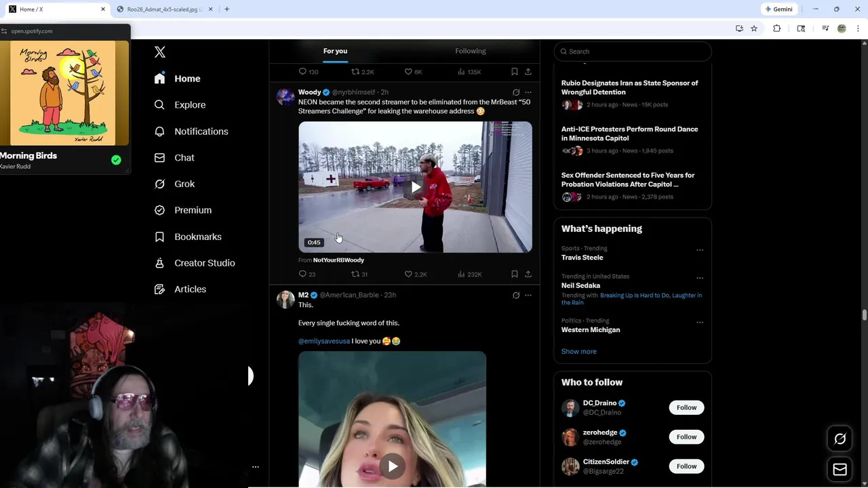Play M2's video post
This screenshot has width=868, height=488.
[x=392, y=466]
